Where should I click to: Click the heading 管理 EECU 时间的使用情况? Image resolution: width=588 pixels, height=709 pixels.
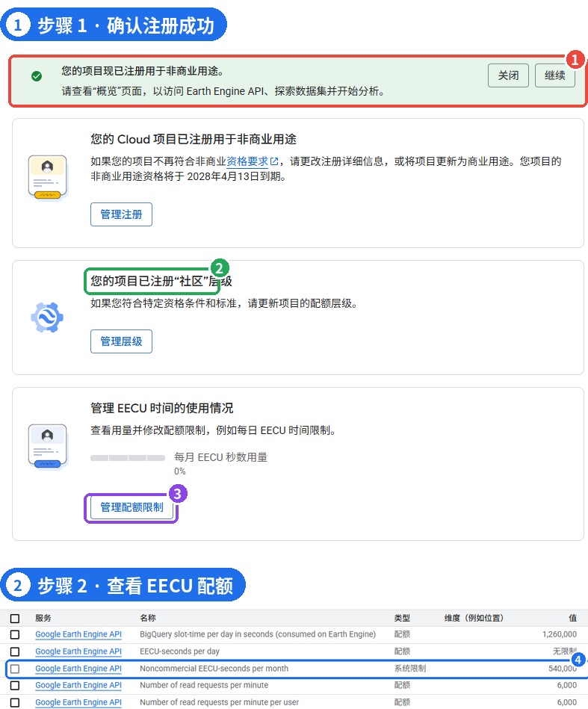(162, 409)
